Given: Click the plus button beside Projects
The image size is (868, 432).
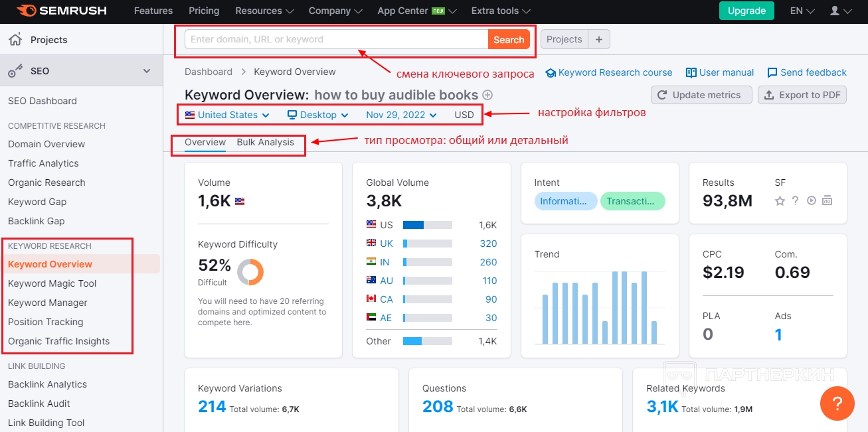Looking at the screenshot, I should (598, 39).
